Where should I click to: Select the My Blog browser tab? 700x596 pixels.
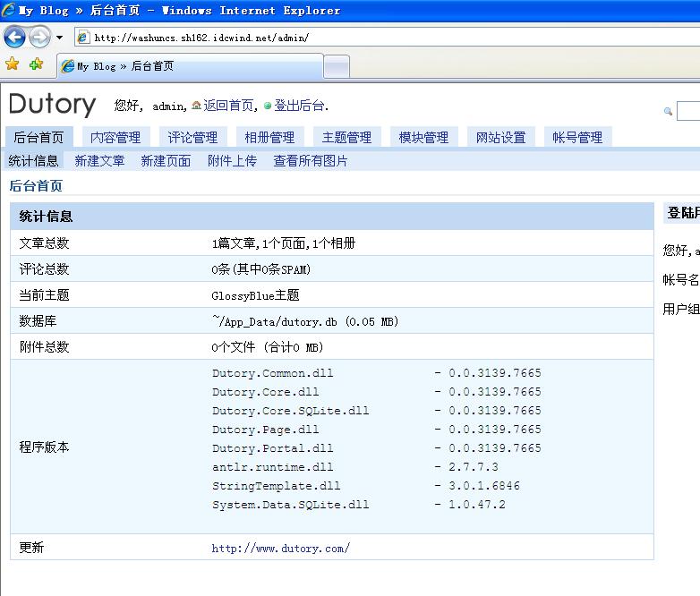point(190,66)
